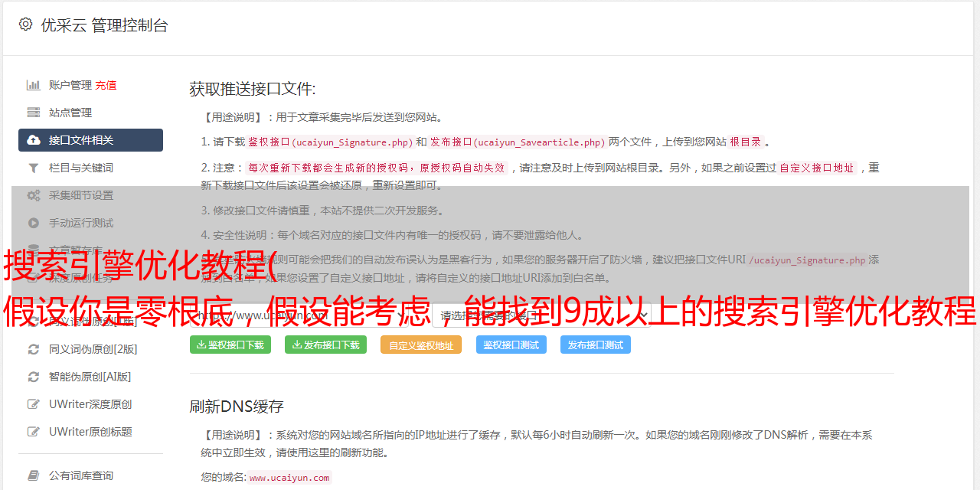Run the 发布接口测试 button
Screen dimensions: 980x490
[x=596, y=345]
